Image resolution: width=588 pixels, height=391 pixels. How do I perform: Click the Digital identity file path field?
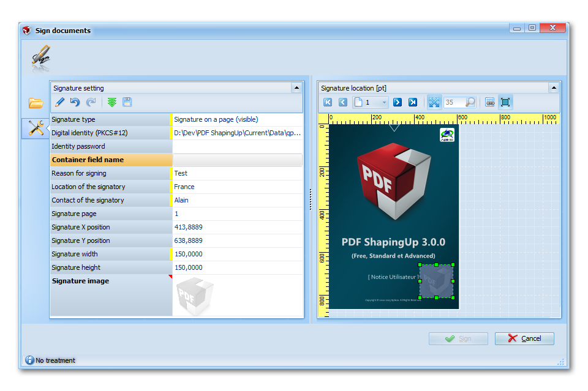click(238, 133)
